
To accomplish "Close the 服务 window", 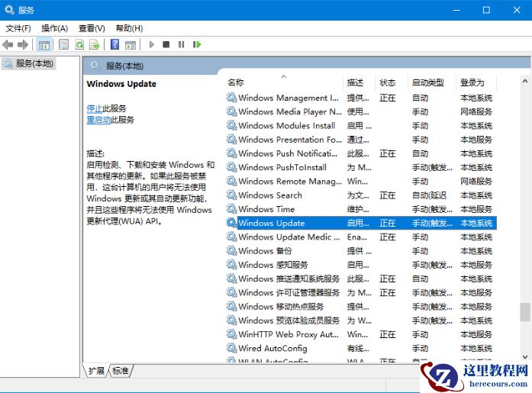I will click(517, 10).
